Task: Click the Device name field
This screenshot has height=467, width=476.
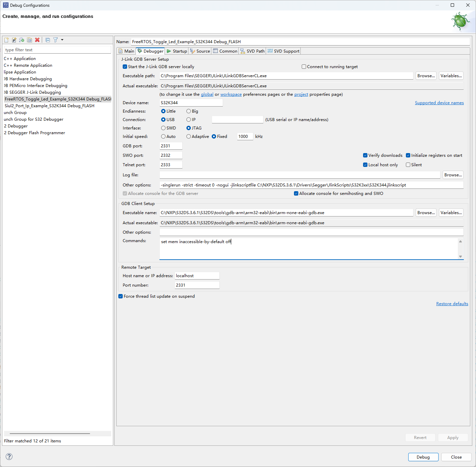Action: click(x=191, y=103)
